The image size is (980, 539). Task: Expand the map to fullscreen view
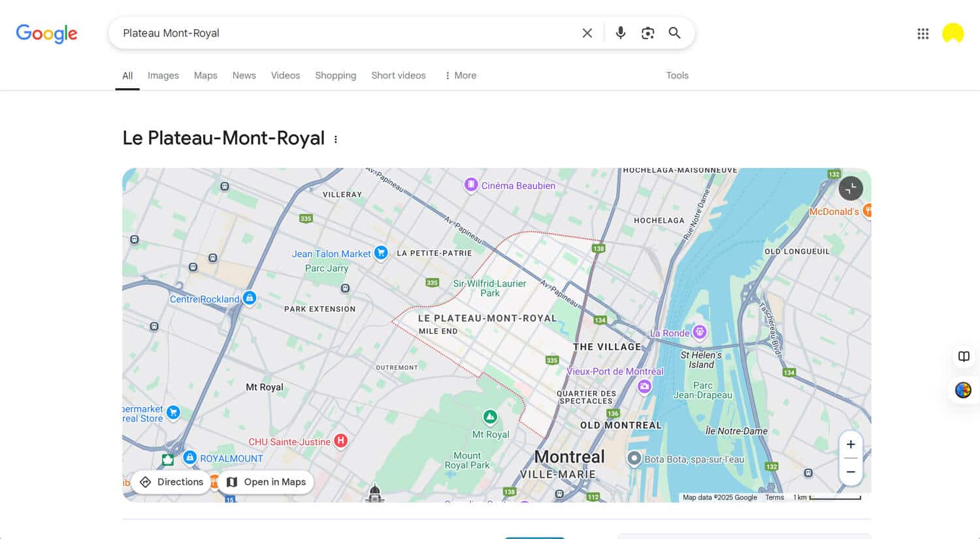point(850,188)
